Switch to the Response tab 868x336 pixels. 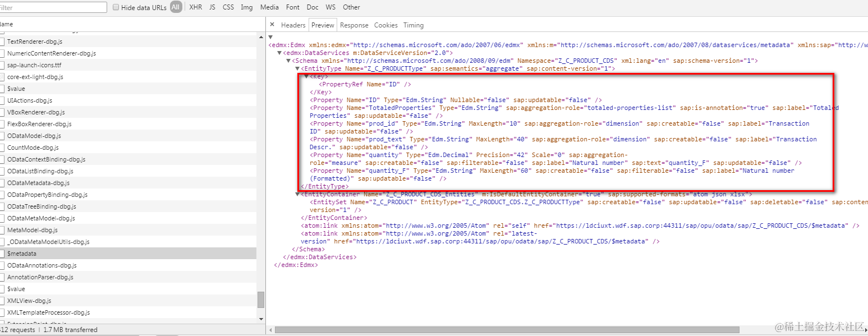354,25
